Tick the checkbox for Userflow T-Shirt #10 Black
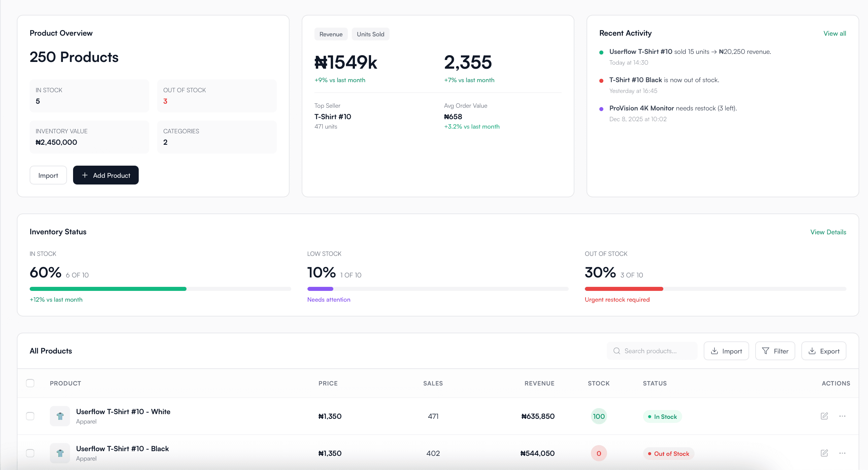 coord(30,453)
